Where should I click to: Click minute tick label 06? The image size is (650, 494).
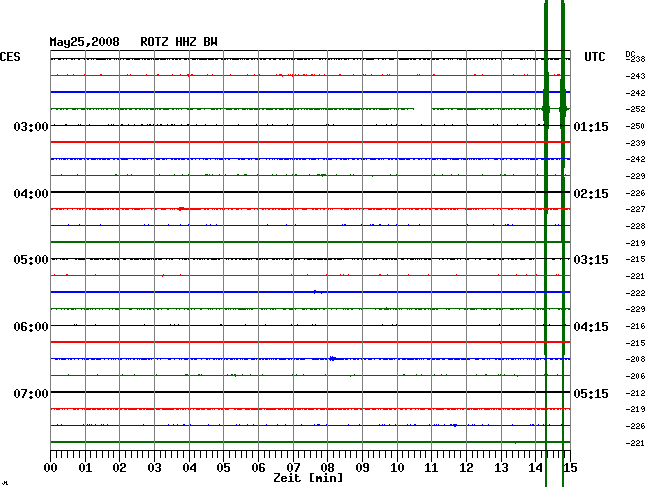click(x=258, y=468)
